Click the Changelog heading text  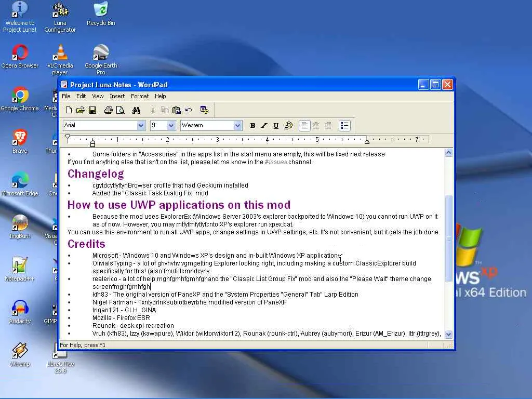click(96, 174)
